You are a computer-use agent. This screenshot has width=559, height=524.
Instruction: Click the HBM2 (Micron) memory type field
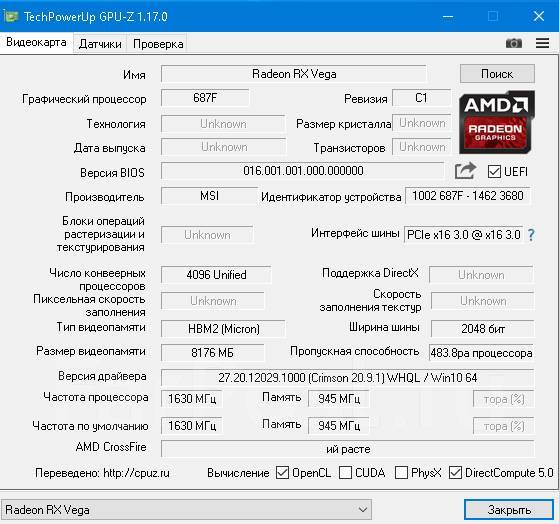pos(223,329)
